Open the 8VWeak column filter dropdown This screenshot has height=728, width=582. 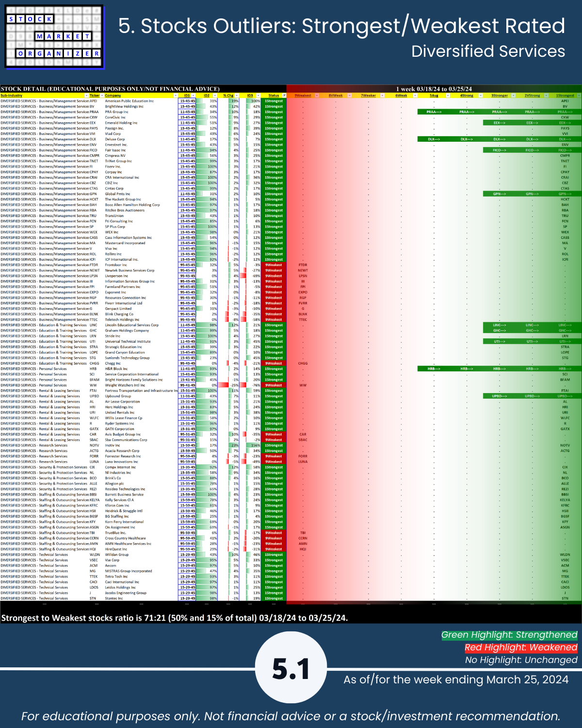pyautogui.click(x=350, y=96)
